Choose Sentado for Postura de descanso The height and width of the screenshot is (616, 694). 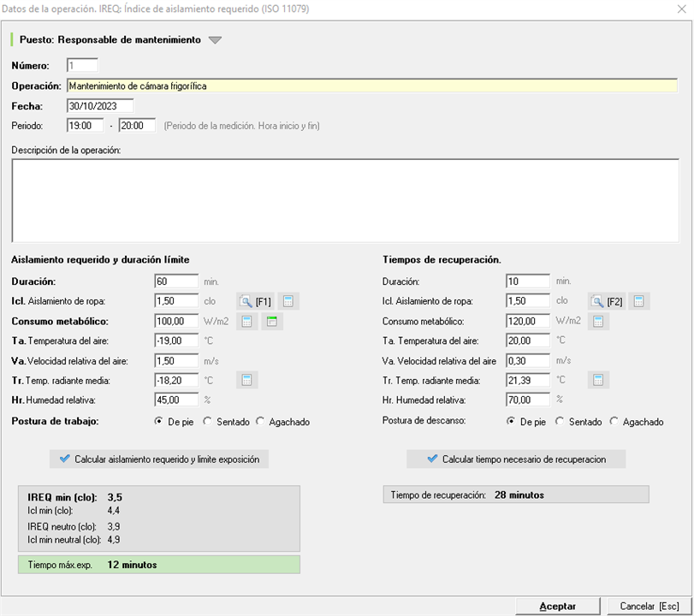(x=561, y=422)
